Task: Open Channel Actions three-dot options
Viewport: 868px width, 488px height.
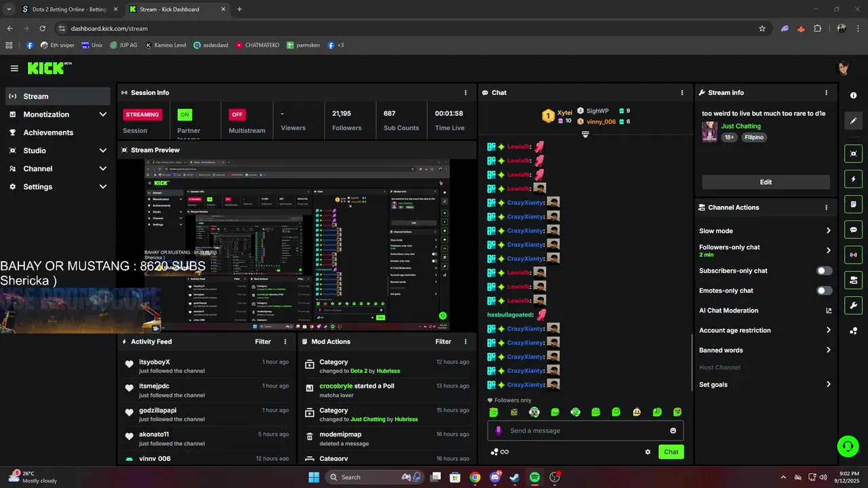Action: [x=826, y=207]
